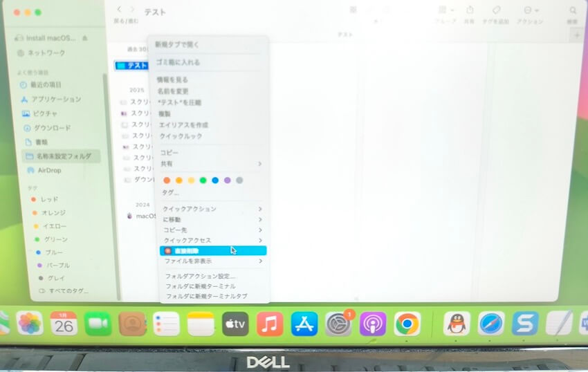The height and width of the screenshot is (372, 588).
Task: Open Photos from the Dock
Action: pyautogui.click(x=30, y=324)
